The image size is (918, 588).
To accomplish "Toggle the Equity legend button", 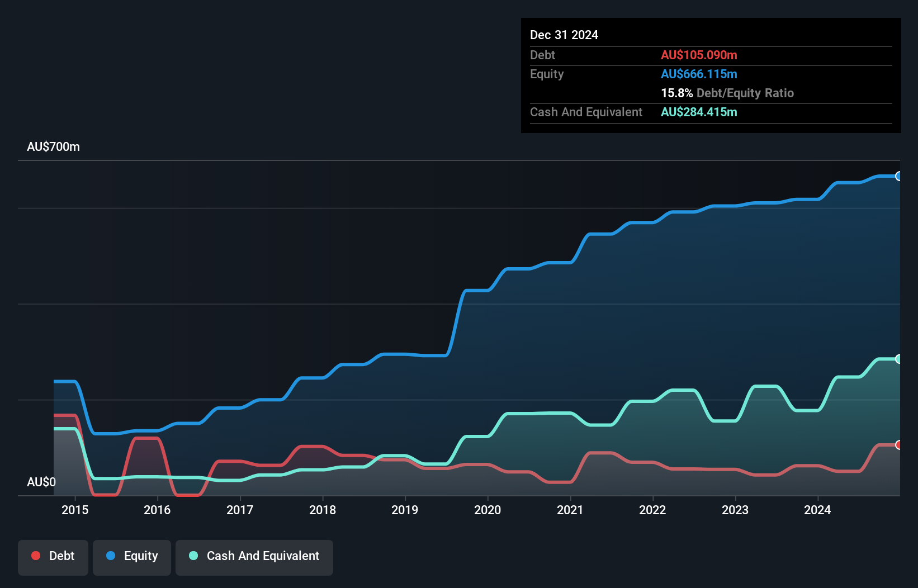I will coord(132,557).
